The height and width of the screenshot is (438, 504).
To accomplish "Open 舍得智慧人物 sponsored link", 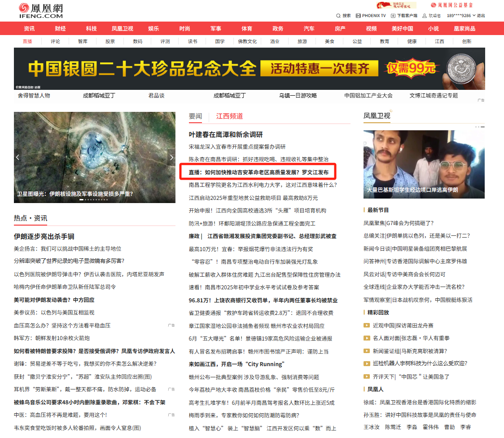I will [34, 96].
